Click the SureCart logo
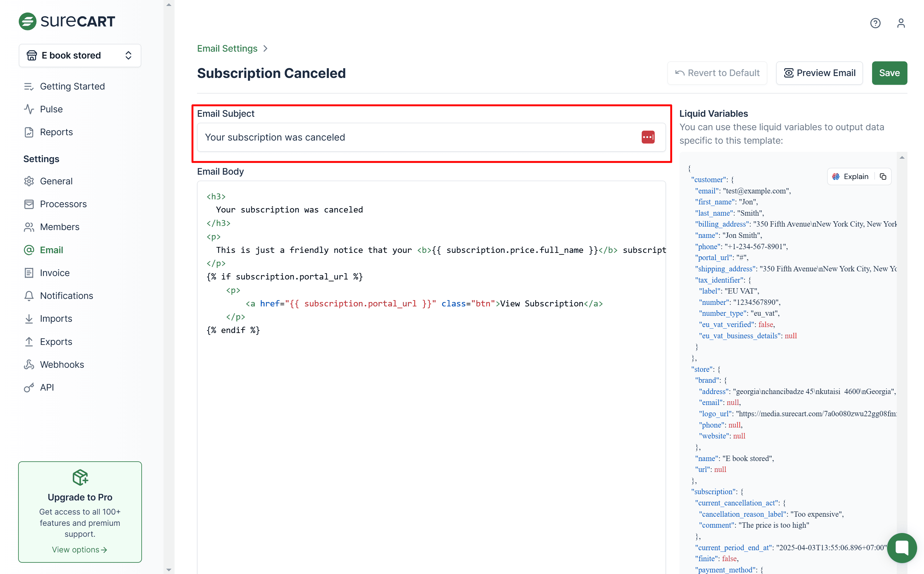This screenshot has height=574, width=924. (x=67, y=21)
